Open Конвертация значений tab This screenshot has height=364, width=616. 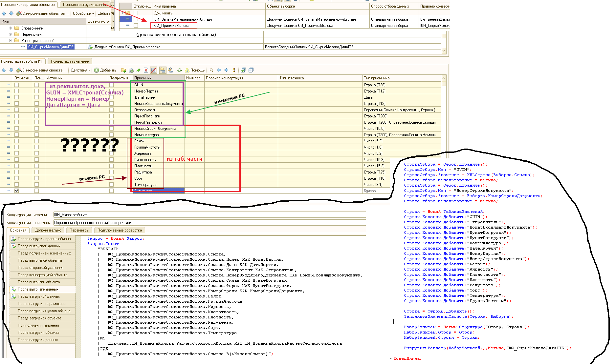click(70, 61)
